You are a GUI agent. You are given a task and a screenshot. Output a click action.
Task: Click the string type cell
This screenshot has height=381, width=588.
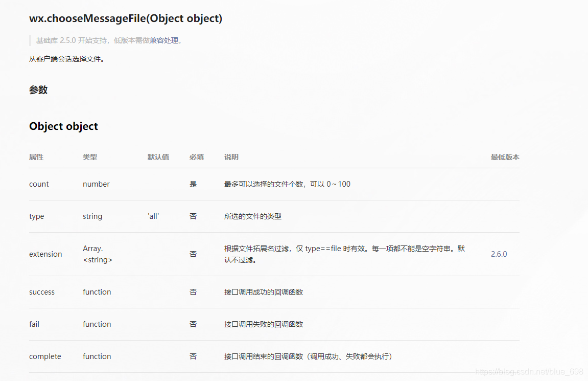(92, 217)
